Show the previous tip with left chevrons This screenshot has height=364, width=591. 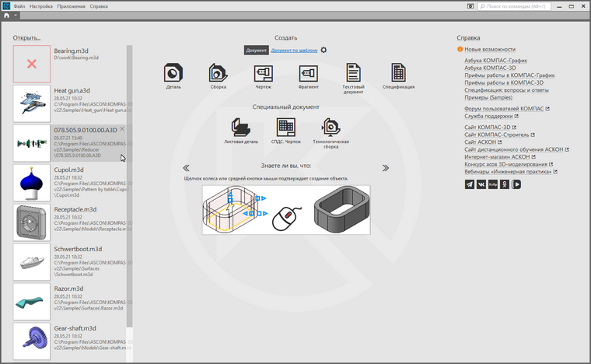point(187,167)
